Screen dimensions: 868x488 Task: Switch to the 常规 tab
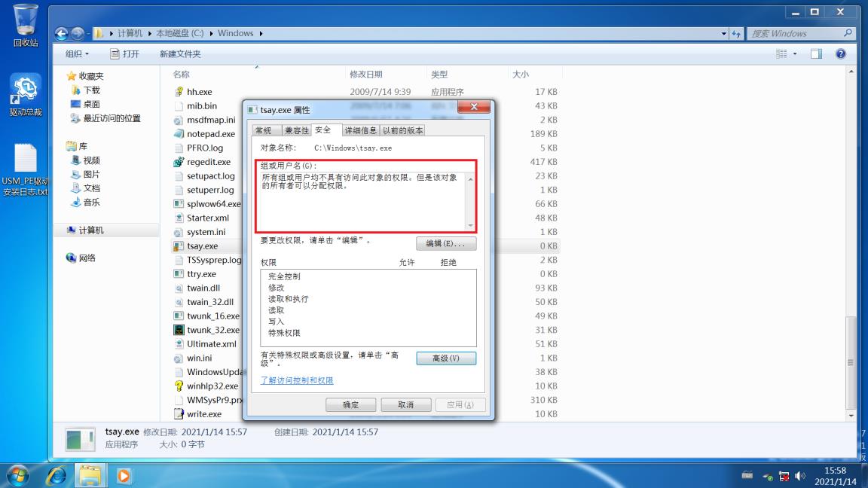tap(264, 130)
